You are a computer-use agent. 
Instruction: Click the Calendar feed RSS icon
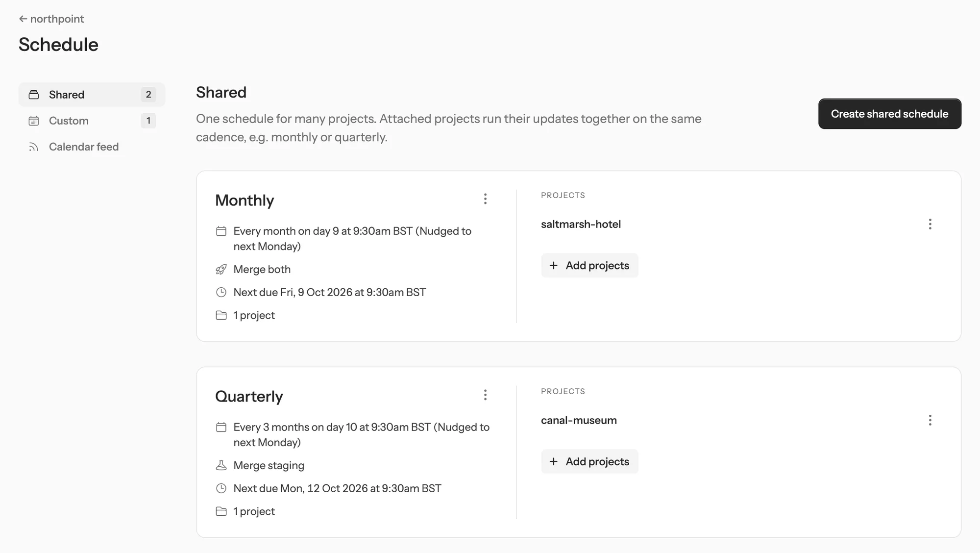[x=34, y=147]
